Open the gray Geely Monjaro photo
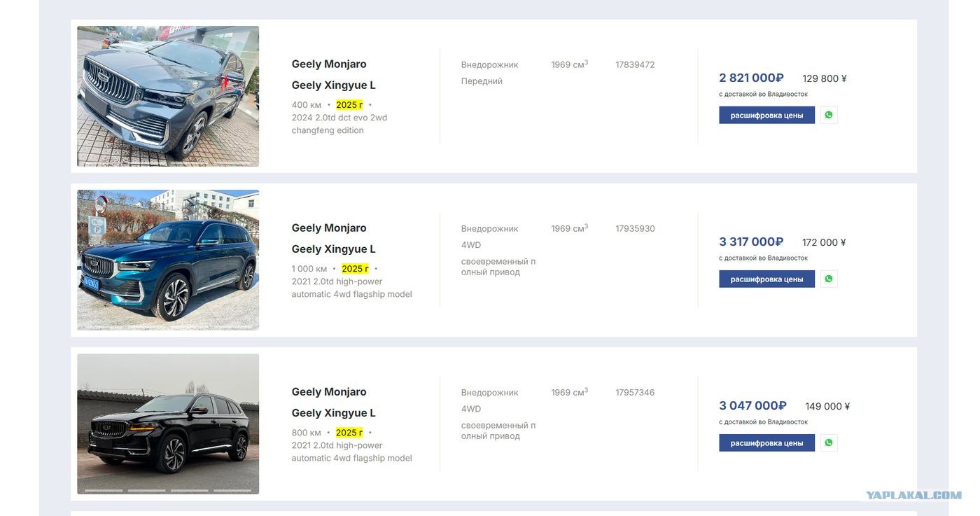The image size is (980, 516). [168, 96]
